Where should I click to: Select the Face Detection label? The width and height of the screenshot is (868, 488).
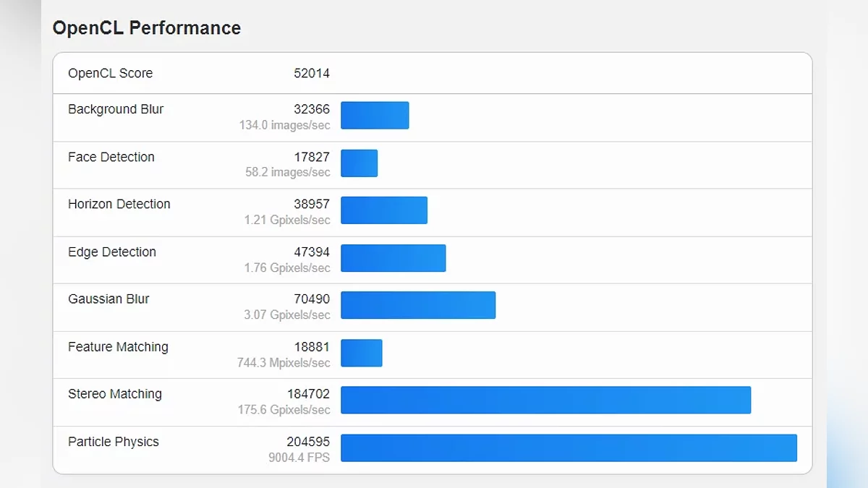point(111,157)
